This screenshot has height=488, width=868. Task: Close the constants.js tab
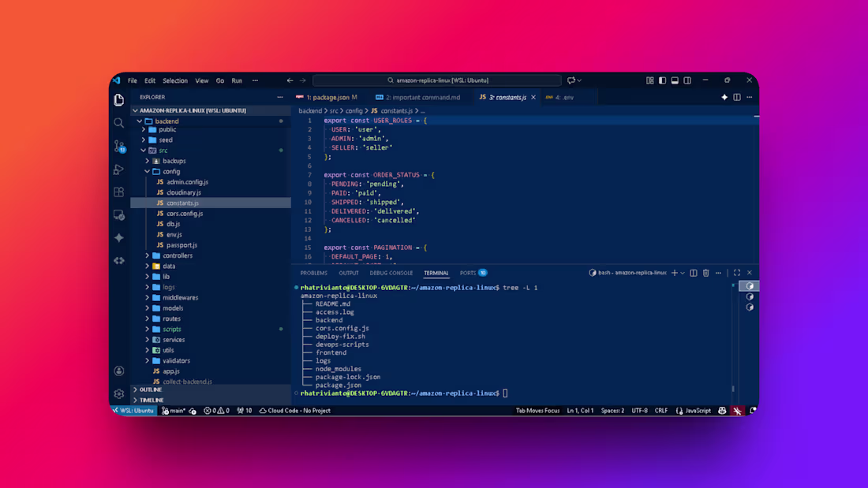533,98
